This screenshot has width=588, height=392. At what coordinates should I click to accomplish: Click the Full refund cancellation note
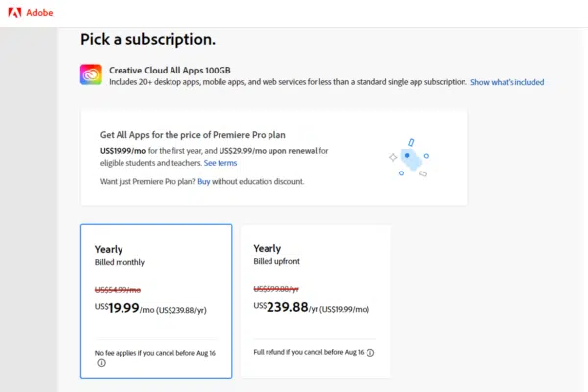308,352
